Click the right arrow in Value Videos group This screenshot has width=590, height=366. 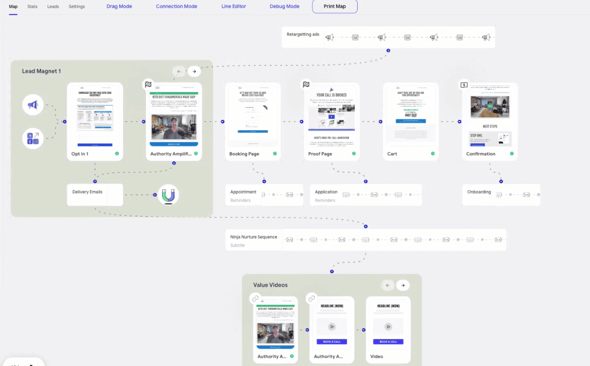coord(403,285)
